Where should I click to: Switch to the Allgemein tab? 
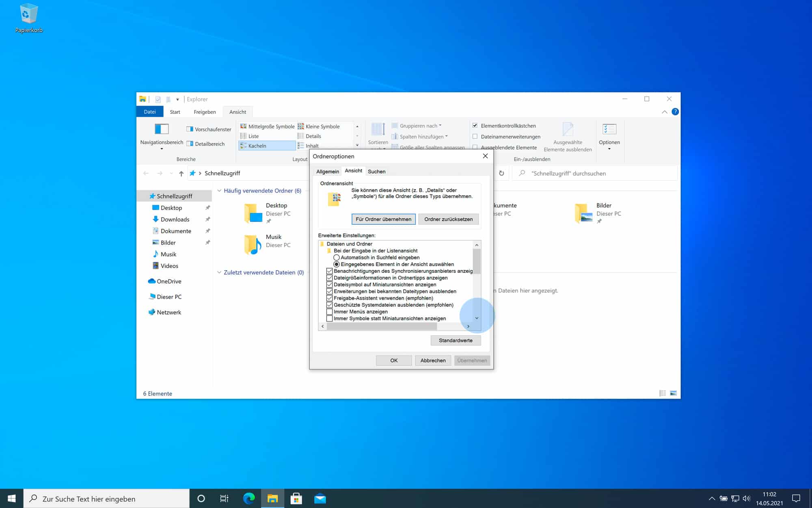point(327,172)
